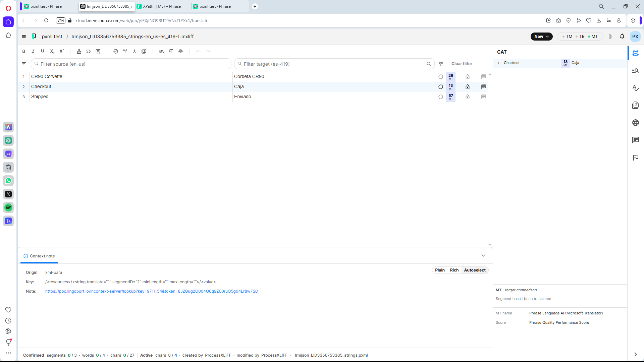Switch to the XPath (TMS) browser tab

[x=162, y=6]
